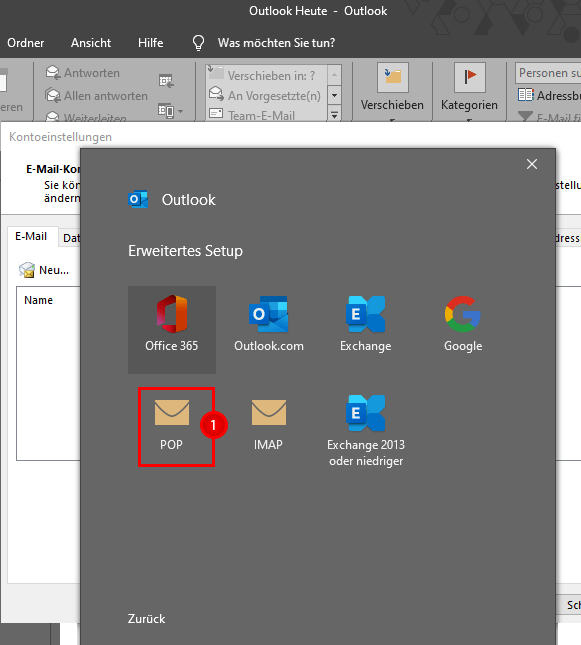The image size is (581, 645).
Task: Focus the Personen suchen field
Action: (x=548, y=73)
